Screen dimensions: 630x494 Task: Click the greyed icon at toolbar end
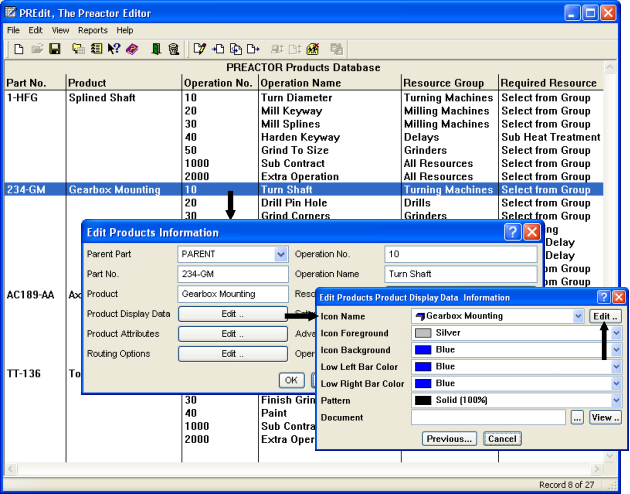tap(336, 49)
